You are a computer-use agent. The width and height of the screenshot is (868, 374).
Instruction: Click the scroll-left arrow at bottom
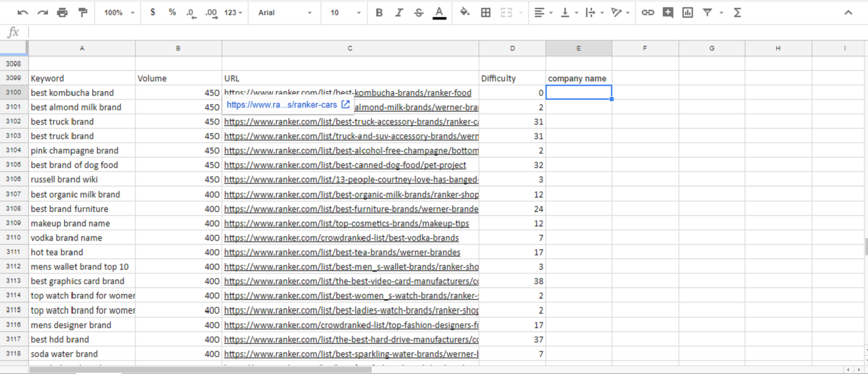tap(849, 369)
